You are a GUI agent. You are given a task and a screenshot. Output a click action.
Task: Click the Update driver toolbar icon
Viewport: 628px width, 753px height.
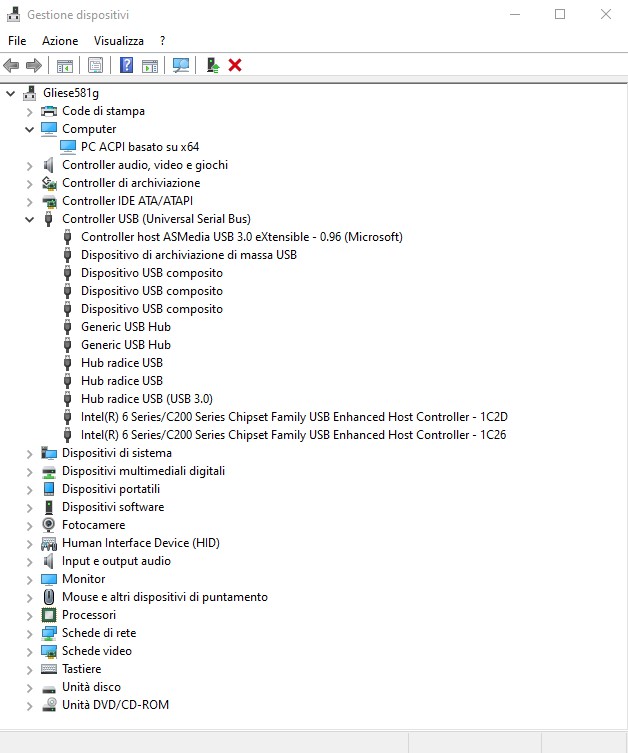(213, 65)
